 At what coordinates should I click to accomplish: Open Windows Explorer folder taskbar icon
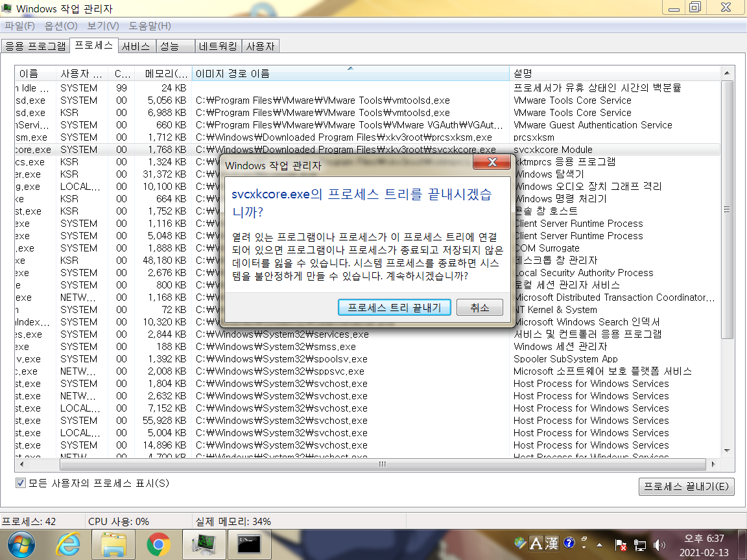pyautogui.click(x=113, y=544)
